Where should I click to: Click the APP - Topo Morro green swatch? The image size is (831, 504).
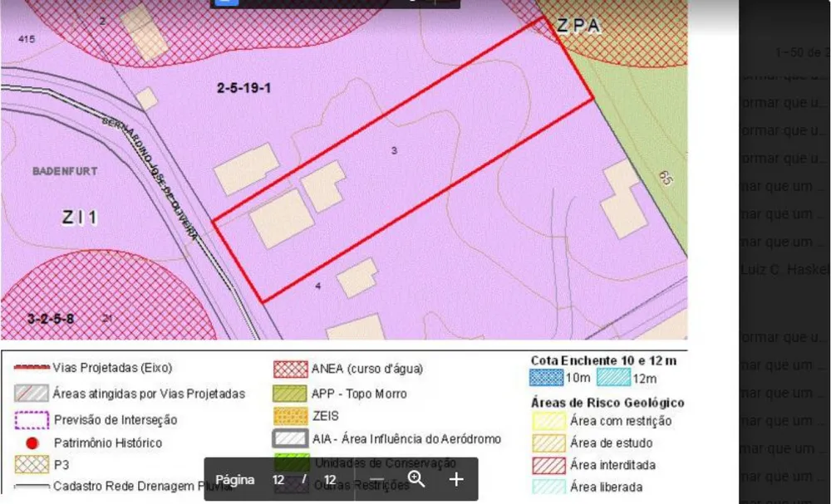click(289, 394)
